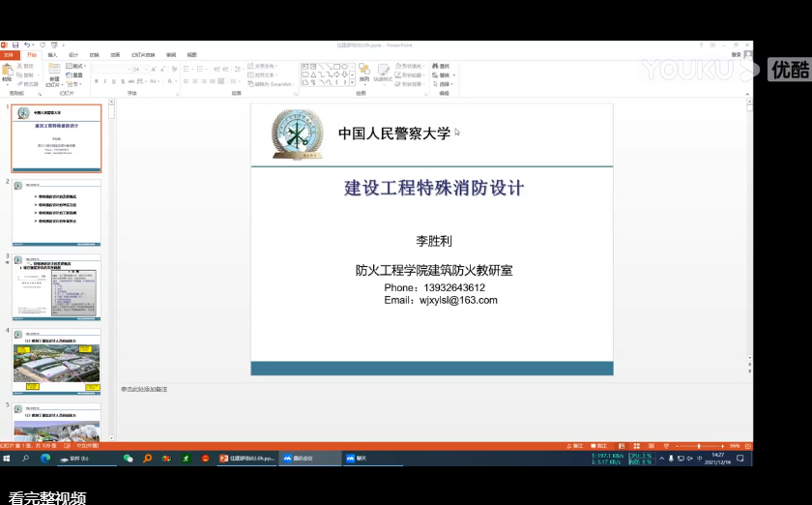The image size is (812, 505).
Task: Select slide 4 thumbnail with building image
Action: tap(56, 362)
